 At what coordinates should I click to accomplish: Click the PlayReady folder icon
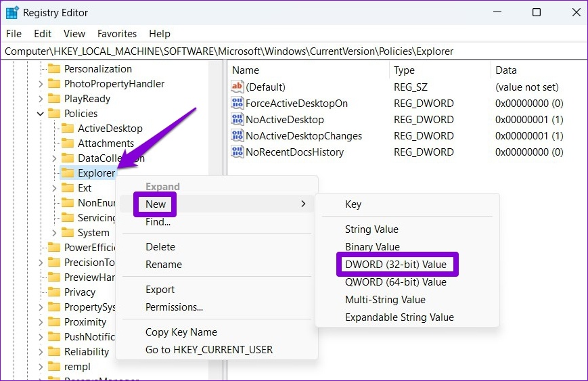[54, 99]
